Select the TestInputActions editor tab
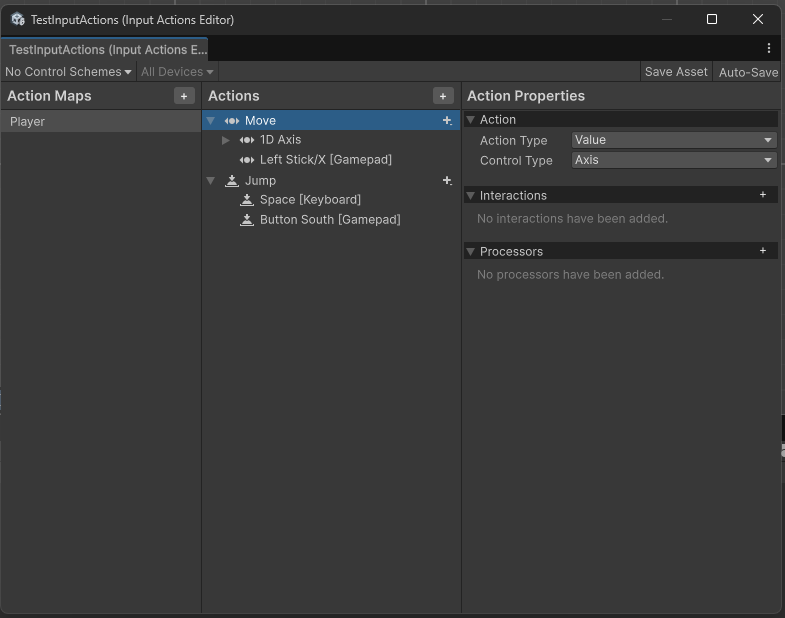785x618 pixels. coord(104,49)
